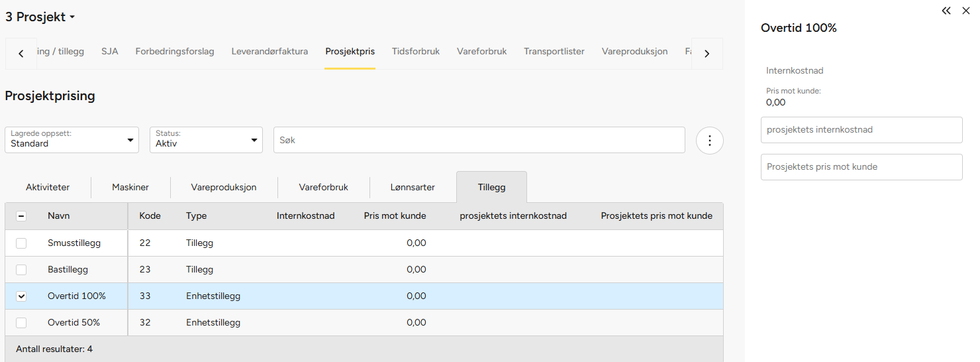The image size is (980, 362).
Task: Toggle the select-all checkbox in table header
Action: [21, 216]
